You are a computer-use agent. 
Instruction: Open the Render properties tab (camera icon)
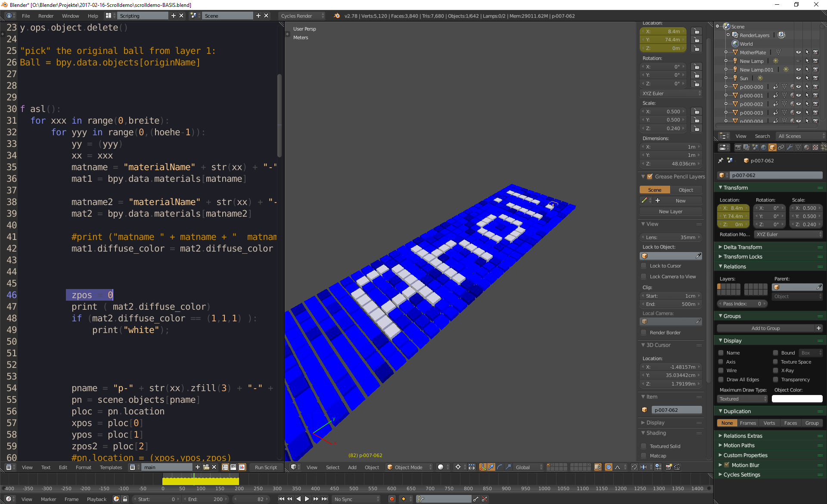point(738,147)
